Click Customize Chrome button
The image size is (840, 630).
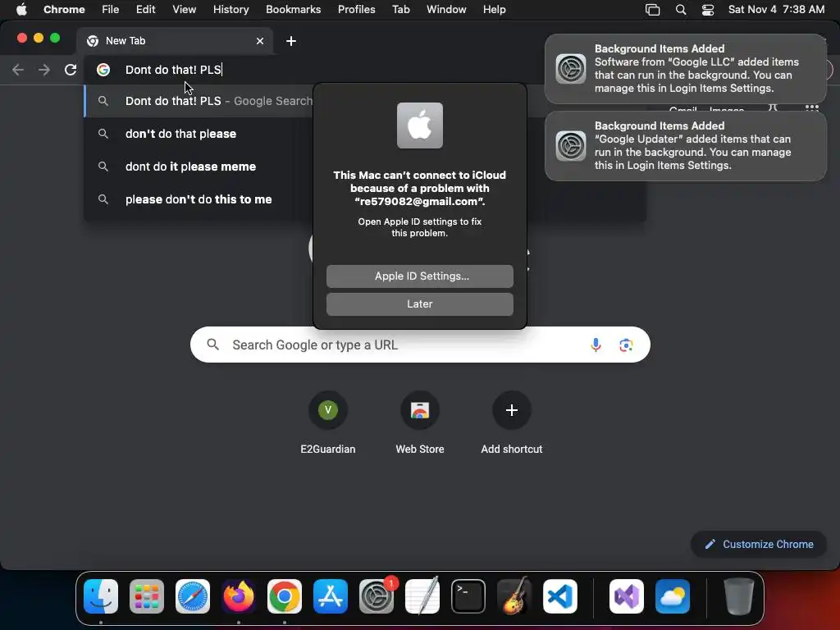pos(759,545)
